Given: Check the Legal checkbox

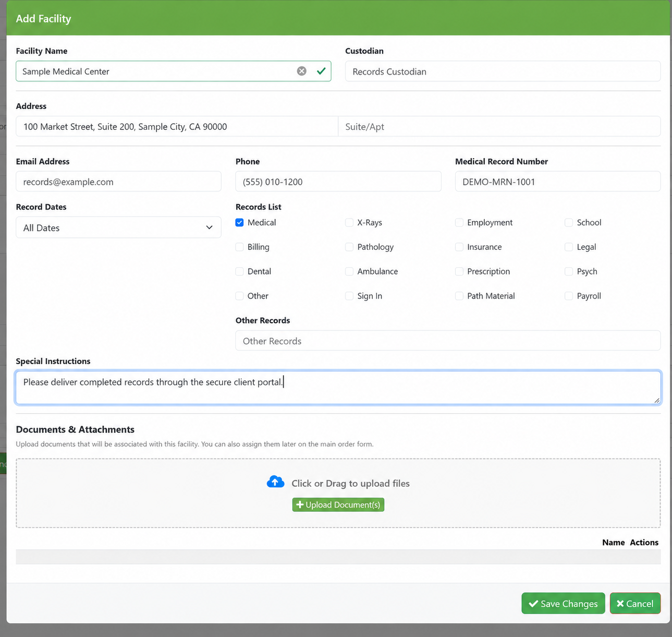Looking at the screenshot, I should (569, 247).
